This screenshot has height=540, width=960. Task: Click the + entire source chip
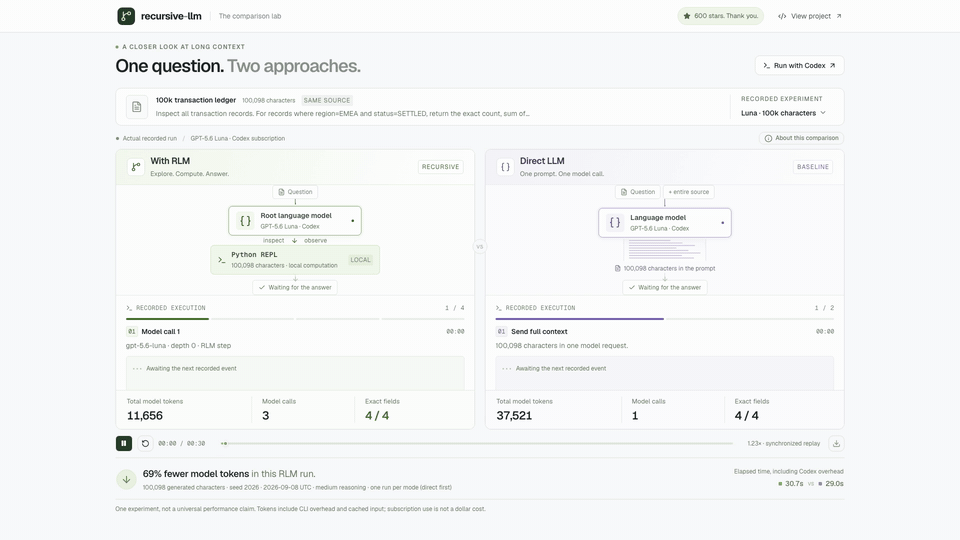[688, 192]
